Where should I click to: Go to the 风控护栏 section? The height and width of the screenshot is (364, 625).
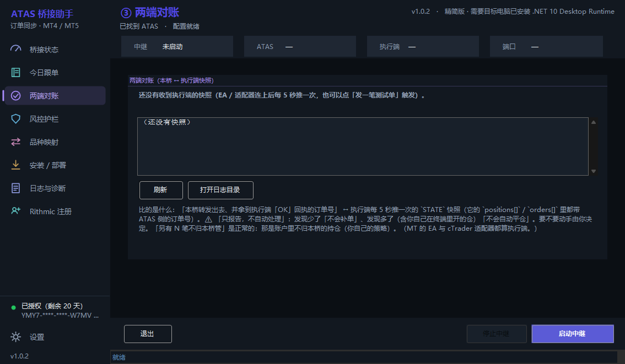[55, 119]
